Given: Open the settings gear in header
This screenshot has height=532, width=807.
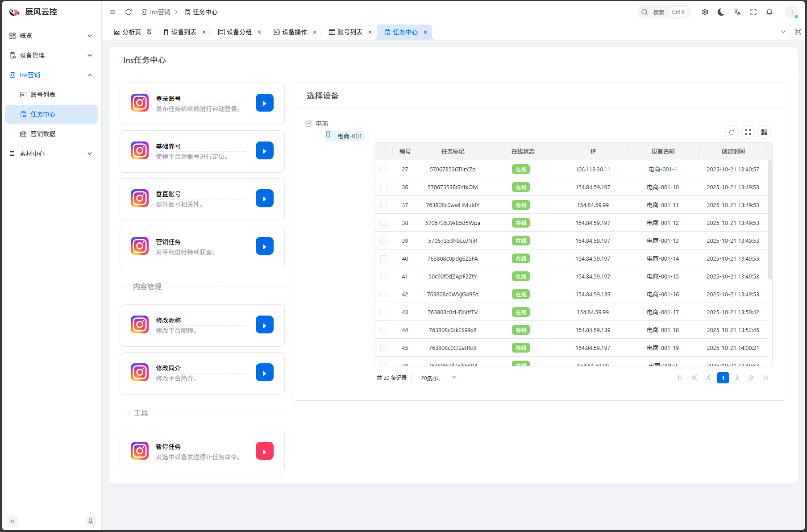Looking at the screenshot, I should pos(705,12).
